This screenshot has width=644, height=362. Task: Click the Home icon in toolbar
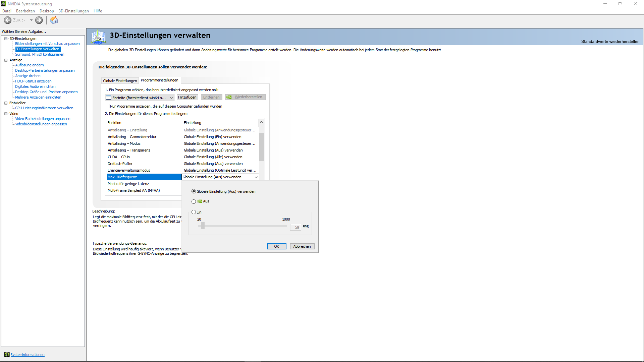[x=54, y=20]
